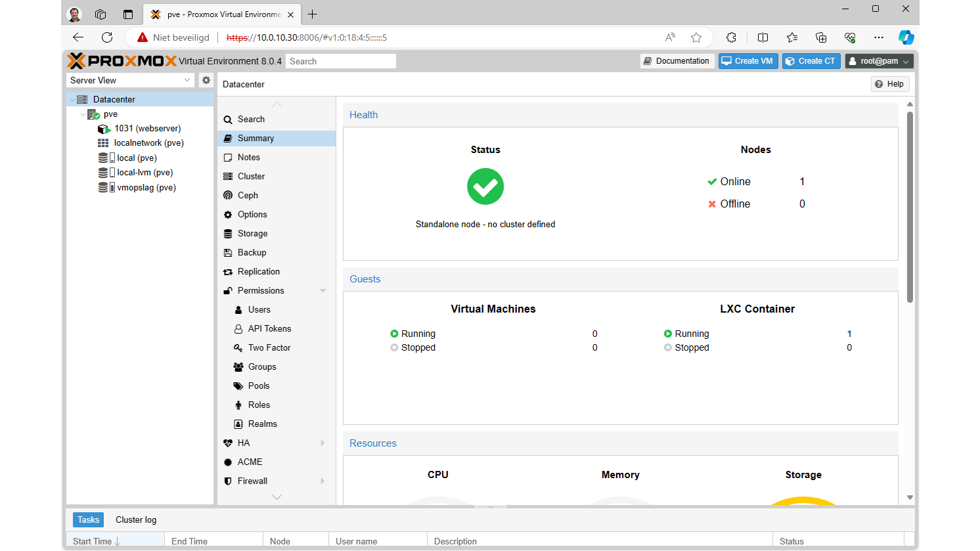Close the pve Proxmox browser tab
980x551 pixels.
tap(290, 14)
